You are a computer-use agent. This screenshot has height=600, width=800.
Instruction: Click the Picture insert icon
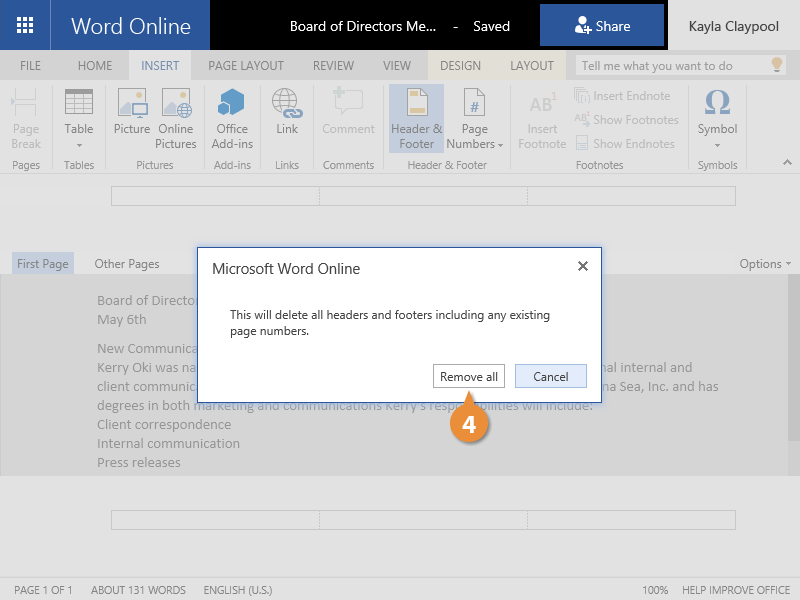click(132, 105)
